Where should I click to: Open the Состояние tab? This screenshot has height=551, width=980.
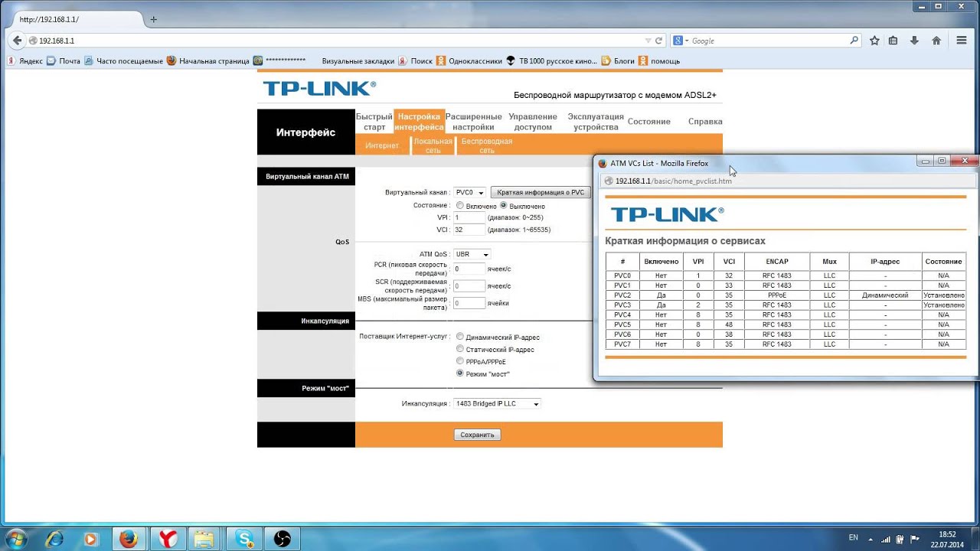click(649, 122)
